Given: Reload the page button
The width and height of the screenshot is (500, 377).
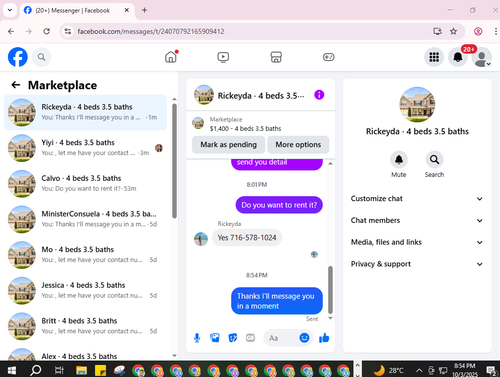Looking at the screenshot, I should point(47,31).
